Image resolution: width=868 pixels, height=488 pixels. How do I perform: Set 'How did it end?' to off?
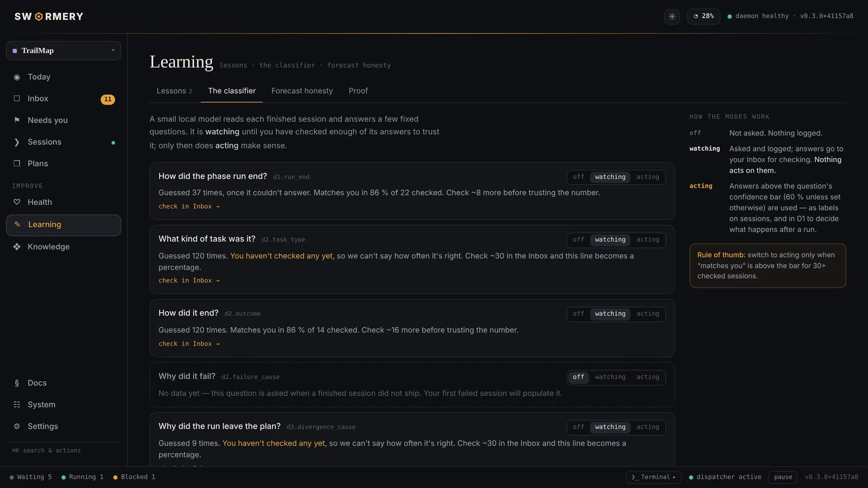578,314
